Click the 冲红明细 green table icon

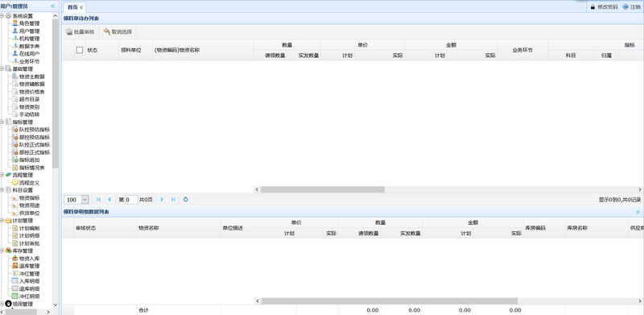tap(15, 296)
